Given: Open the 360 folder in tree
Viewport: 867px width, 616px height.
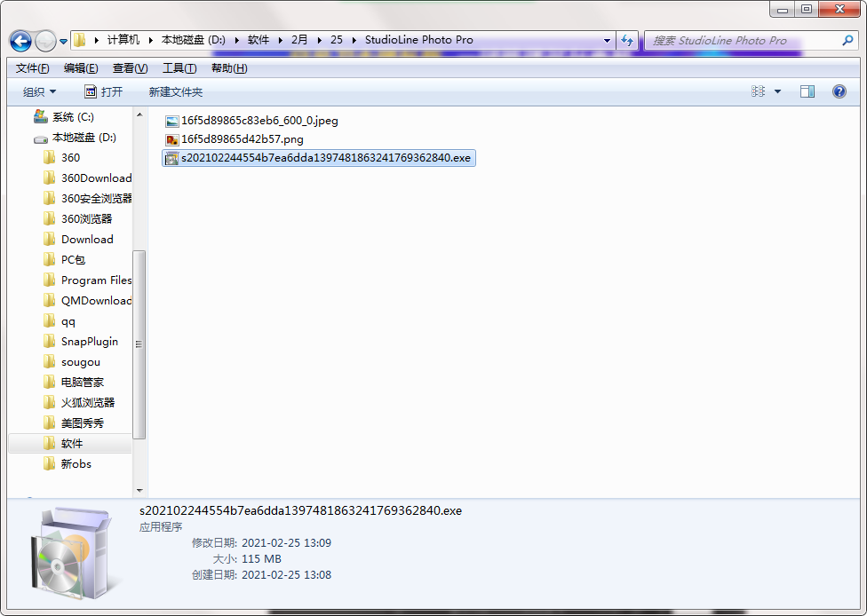Looking at the screenshot, I should pyautogui.click(x=61, y=158).
